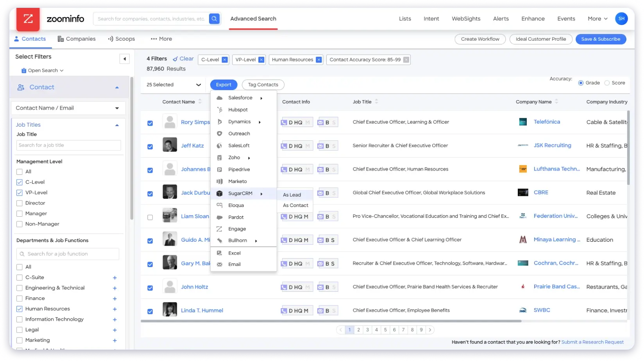Export to SugarCRM As Lead
Viewport: 644px width, 361px height.
(x=295, y=195)
